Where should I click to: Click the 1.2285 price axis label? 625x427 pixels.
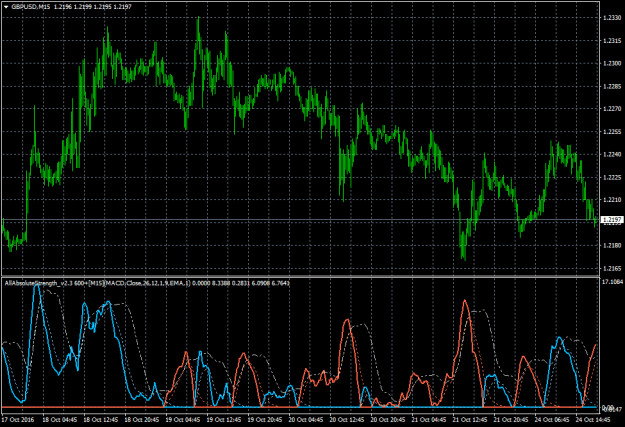click(x=612, y=86)
